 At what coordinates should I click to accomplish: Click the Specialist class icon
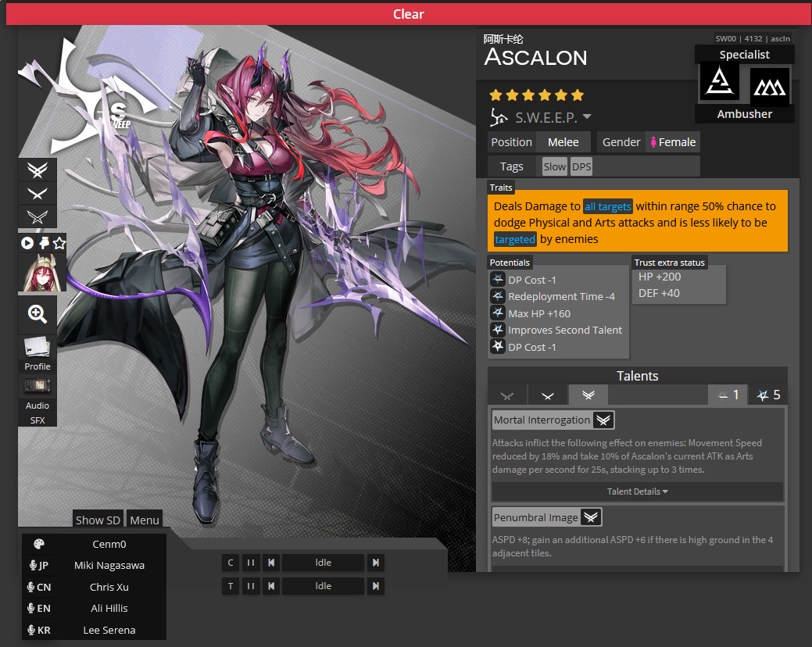(719, 81)
